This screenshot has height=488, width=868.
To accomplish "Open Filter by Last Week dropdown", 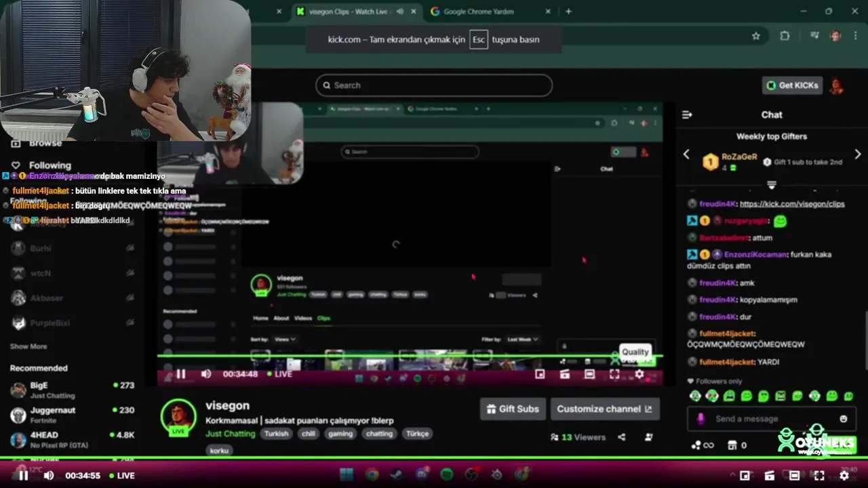I will click(x=523, y=339).
